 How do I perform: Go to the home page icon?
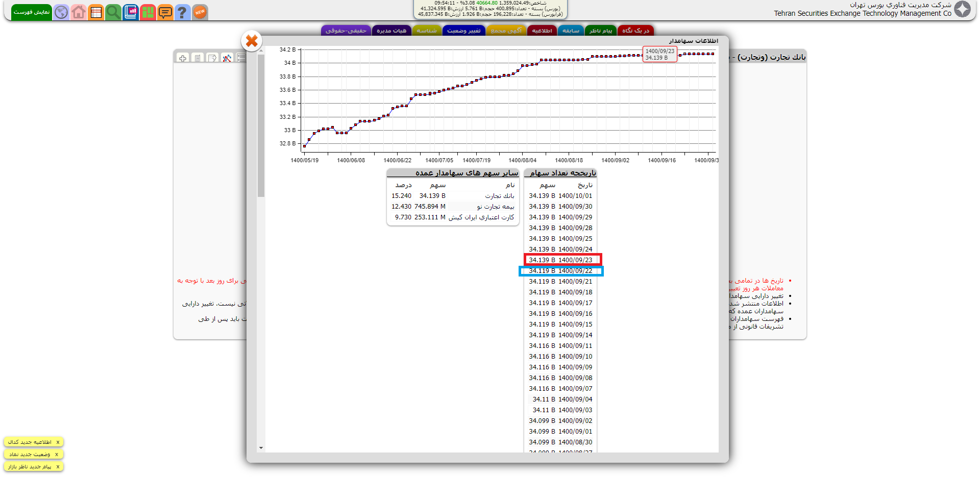(79, 12)
